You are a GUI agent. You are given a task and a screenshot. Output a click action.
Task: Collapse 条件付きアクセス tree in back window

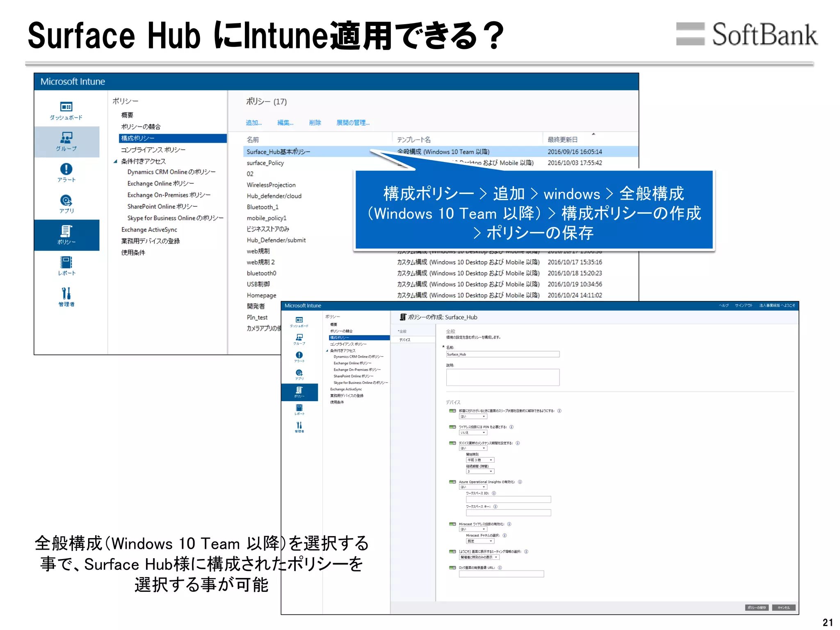point(116,161)
